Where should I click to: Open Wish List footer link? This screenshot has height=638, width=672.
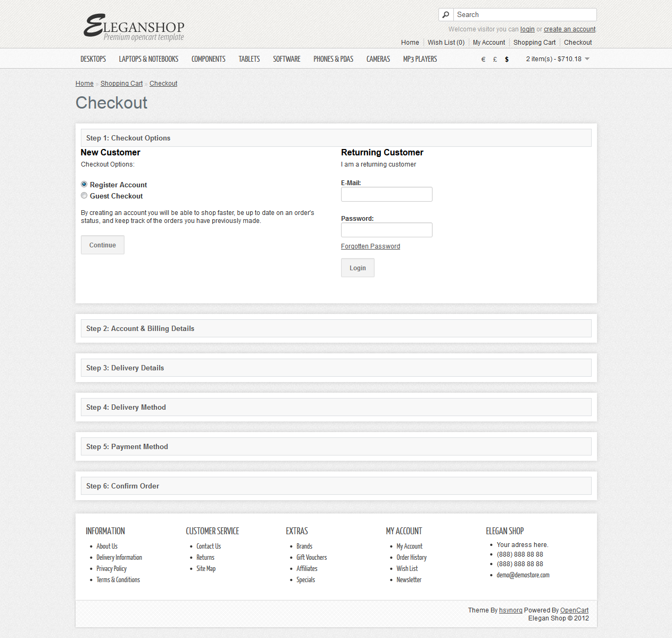407,569
